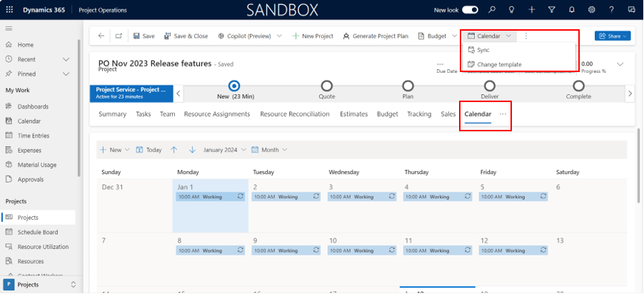Viewport: 644px width, 294px height.
Task: Switch to the Resource Assignments tab
Action: 216,114
